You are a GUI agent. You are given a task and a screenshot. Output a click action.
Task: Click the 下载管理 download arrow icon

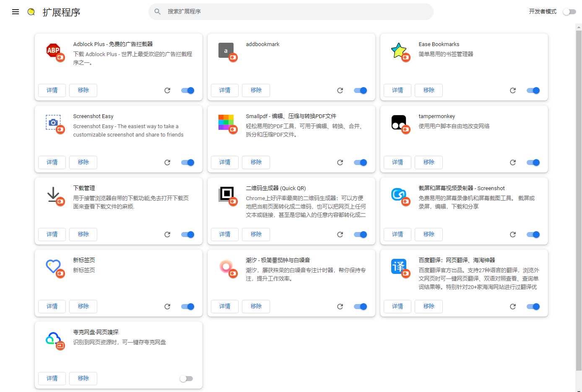click(53, 194)
